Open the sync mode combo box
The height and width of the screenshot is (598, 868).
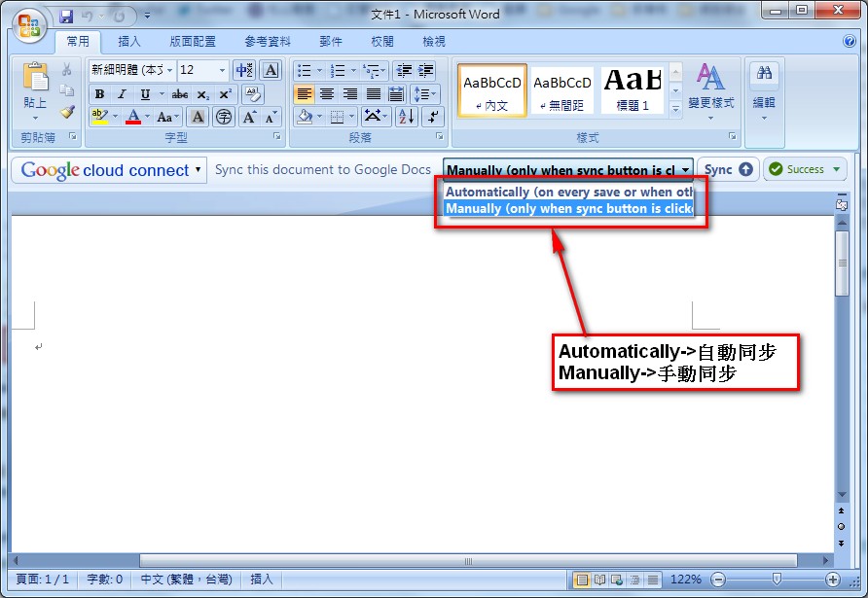568,170
